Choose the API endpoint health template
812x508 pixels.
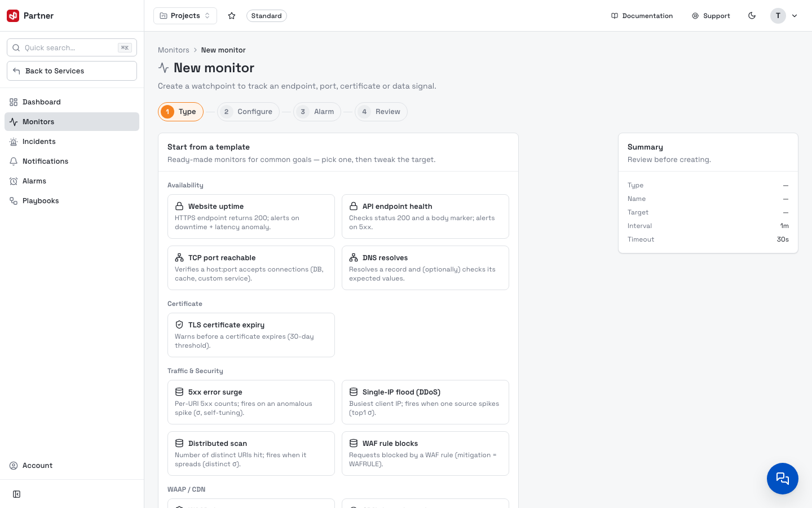tap(425, 217)
